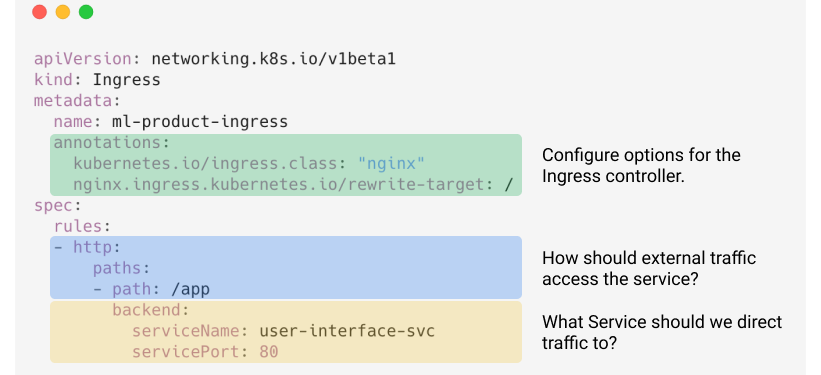
Task: Click the apiVersion key
Action: tap(83, 59)
